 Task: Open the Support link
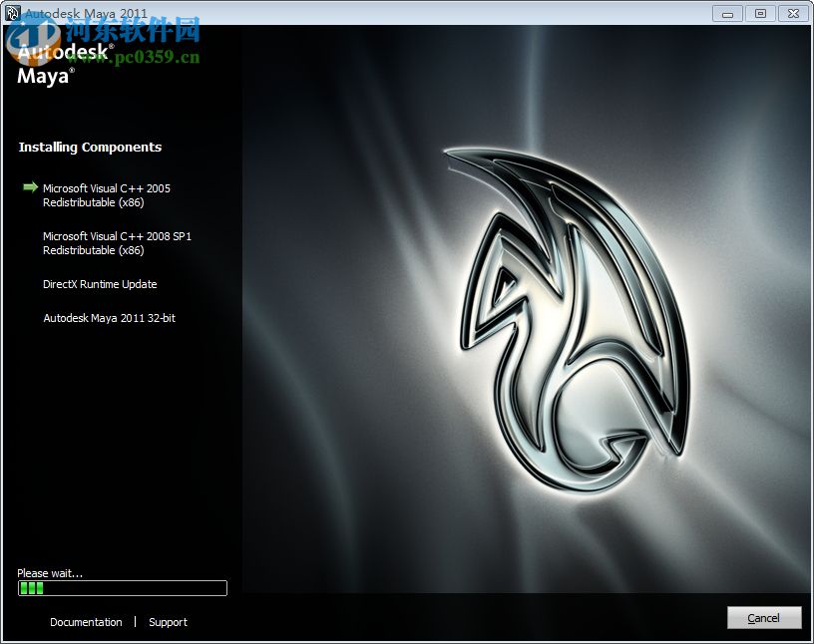click(x=168, y=622)
